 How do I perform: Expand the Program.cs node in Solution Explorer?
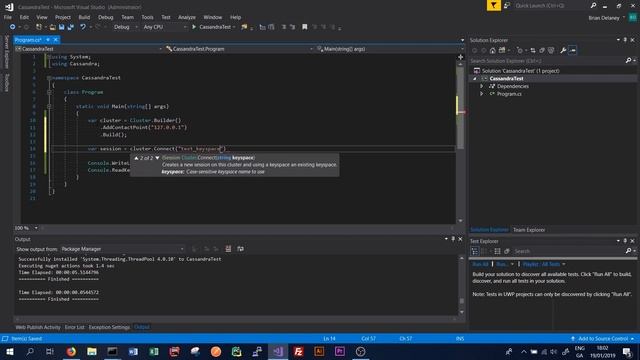pos(482,94)
